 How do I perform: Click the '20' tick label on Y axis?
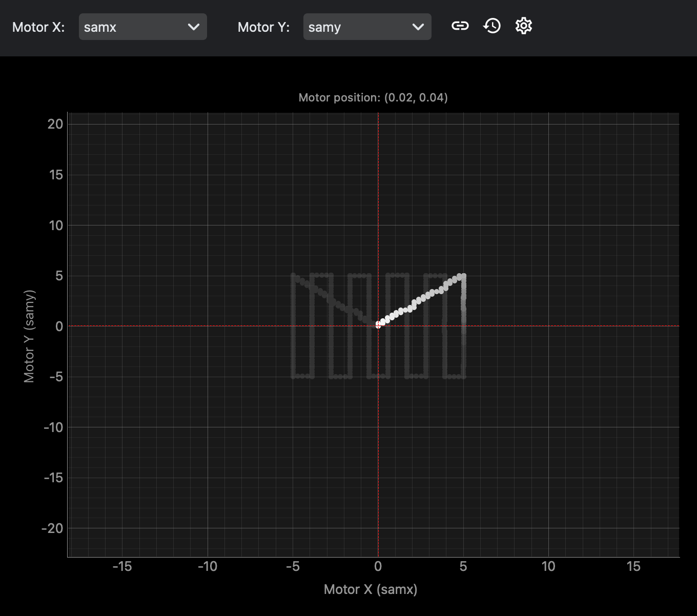(x=55, y=124)
